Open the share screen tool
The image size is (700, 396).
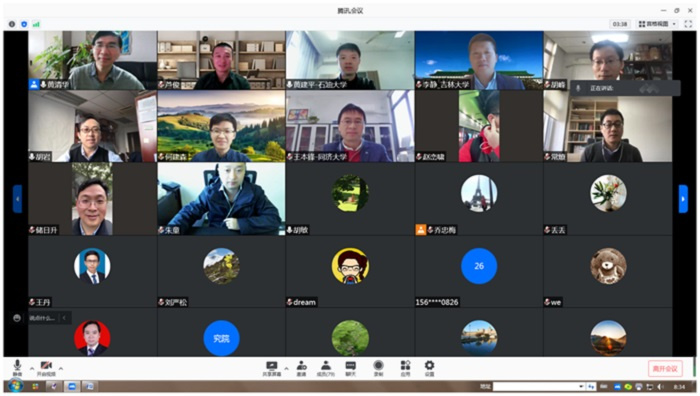pyautogui.click(x=271, y=368)
